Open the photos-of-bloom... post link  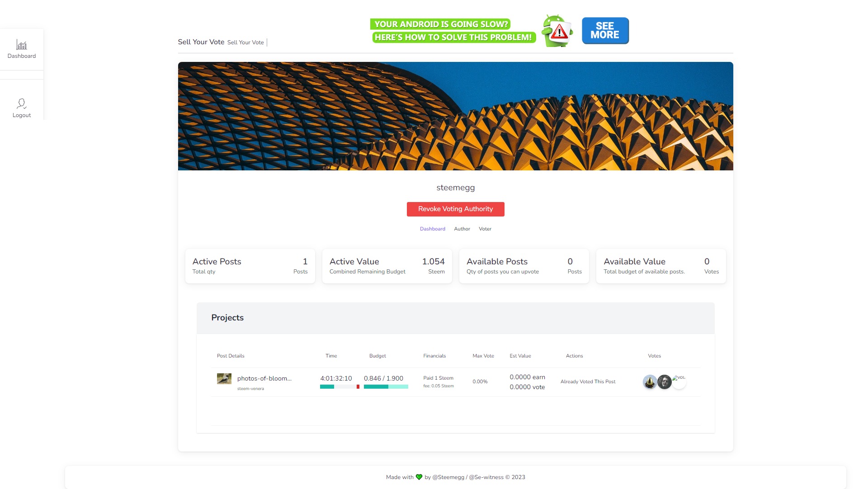pyautogui.click(x=264, y=379)
